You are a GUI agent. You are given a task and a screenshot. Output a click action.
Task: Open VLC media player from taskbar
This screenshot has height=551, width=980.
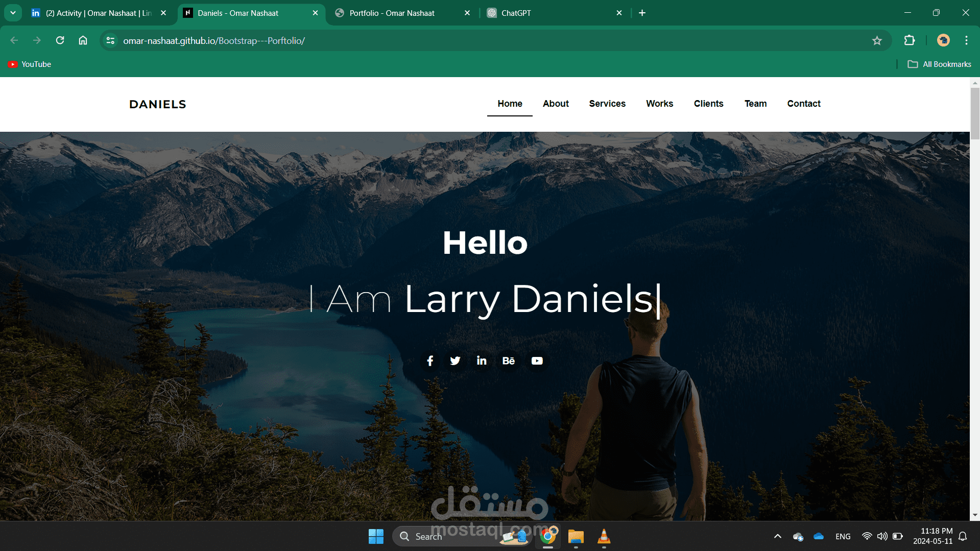point(604,536)
